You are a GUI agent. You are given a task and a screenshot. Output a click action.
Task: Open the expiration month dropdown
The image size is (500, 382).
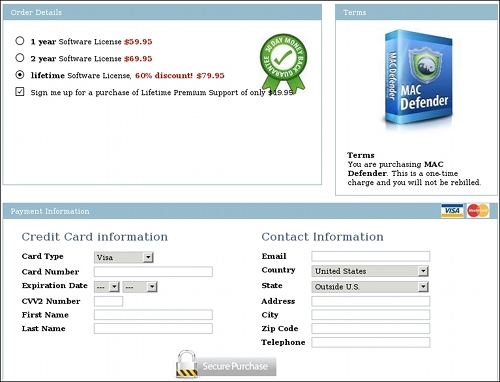[x=107, y=287]
